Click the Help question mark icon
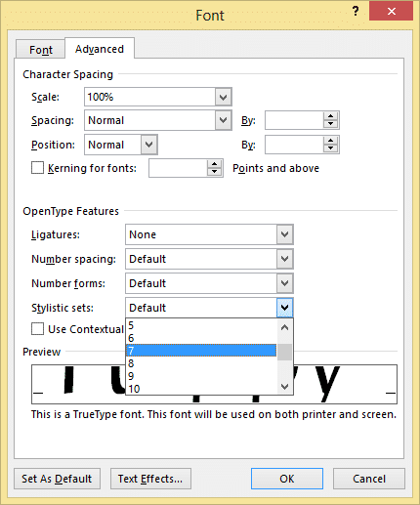 [x=356, y=12]
